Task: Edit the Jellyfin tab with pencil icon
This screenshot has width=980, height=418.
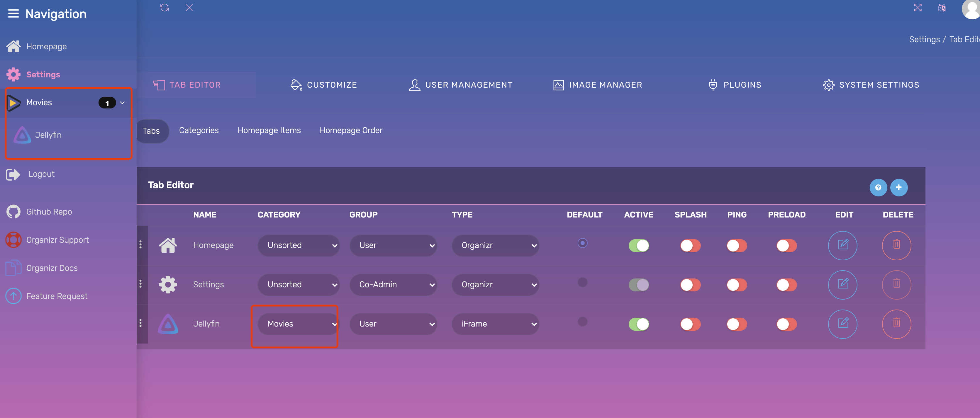Action: tap(843, 324)
